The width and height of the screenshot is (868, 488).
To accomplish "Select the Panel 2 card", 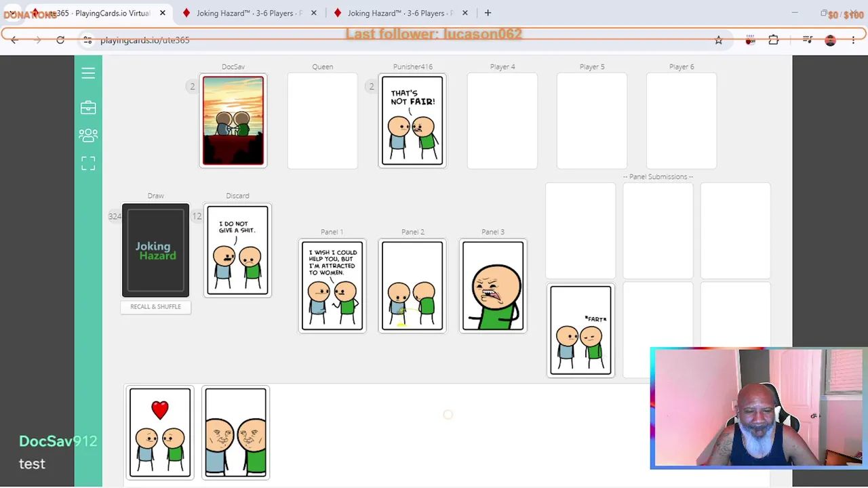I will pos(412,286).
